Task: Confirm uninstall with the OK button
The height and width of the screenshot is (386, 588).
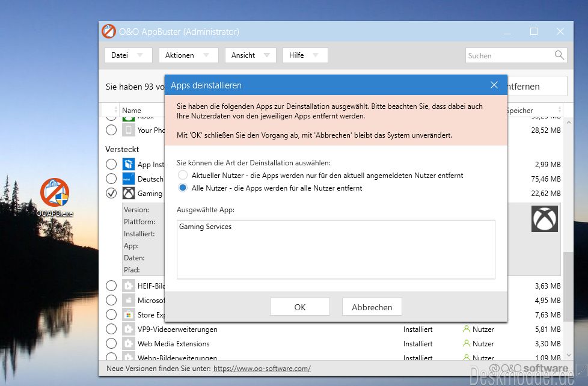Action: pos(300,307)
